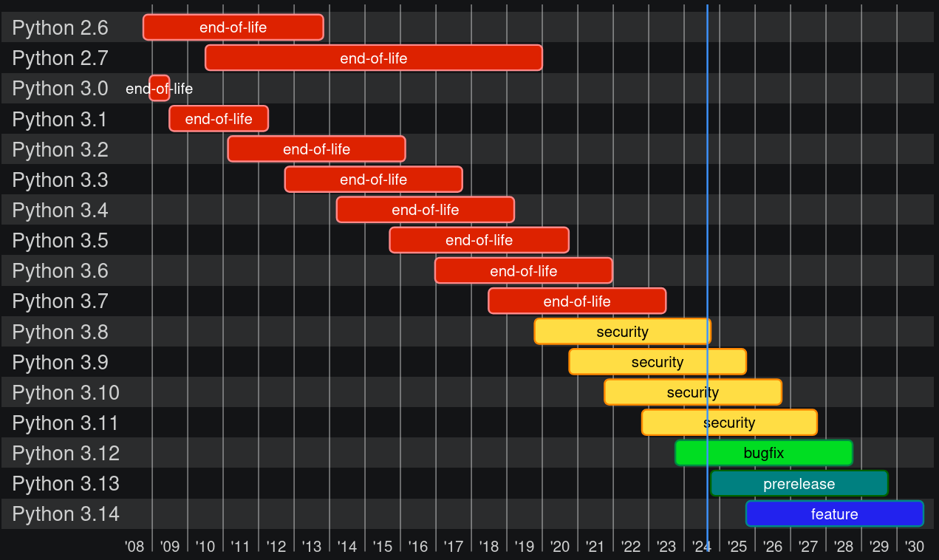
Task: Select the Python 3.14 feature bar
Action: [x=834, y=514]
